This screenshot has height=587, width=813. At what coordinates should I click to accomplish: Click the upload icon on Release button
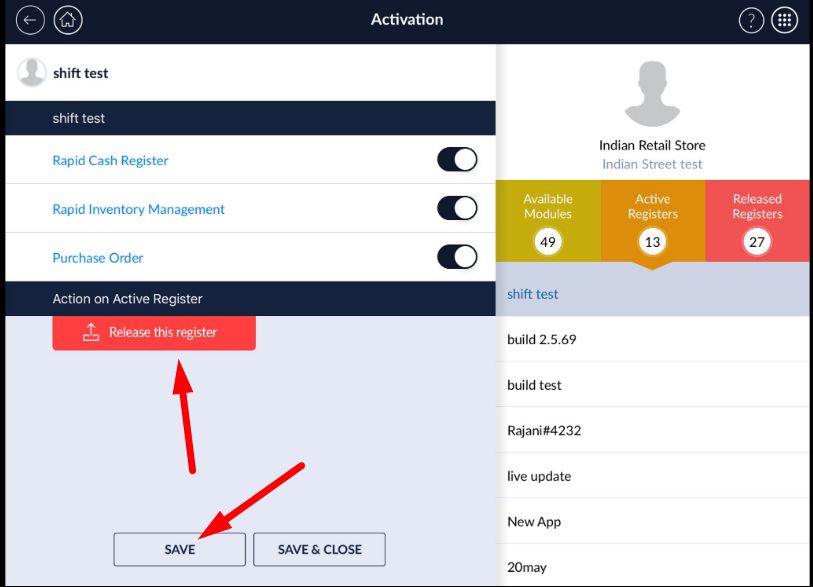[x=91, y=332]
